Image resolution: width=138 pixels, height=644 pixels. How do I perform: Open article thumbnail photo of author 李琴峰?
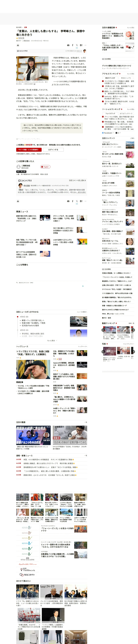pyautogui.click(x=32, y=68)
